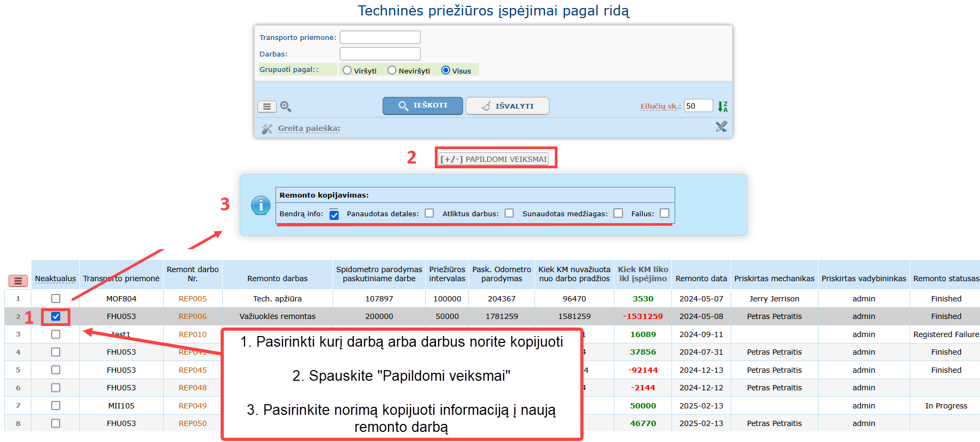Enable the Panaudotas detales checkbox
The image size is (980, 442).
click(x=430, y=213)
